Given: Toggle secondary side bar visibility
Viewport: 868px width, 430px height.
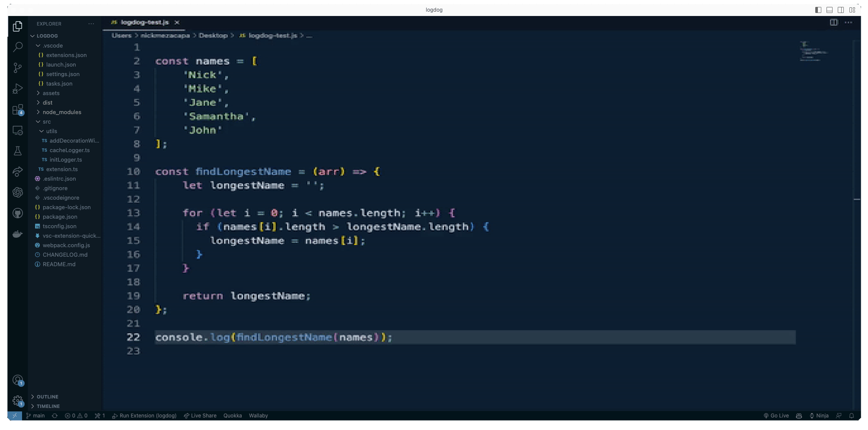Looking at the screenshot, I should click(841, 10).
